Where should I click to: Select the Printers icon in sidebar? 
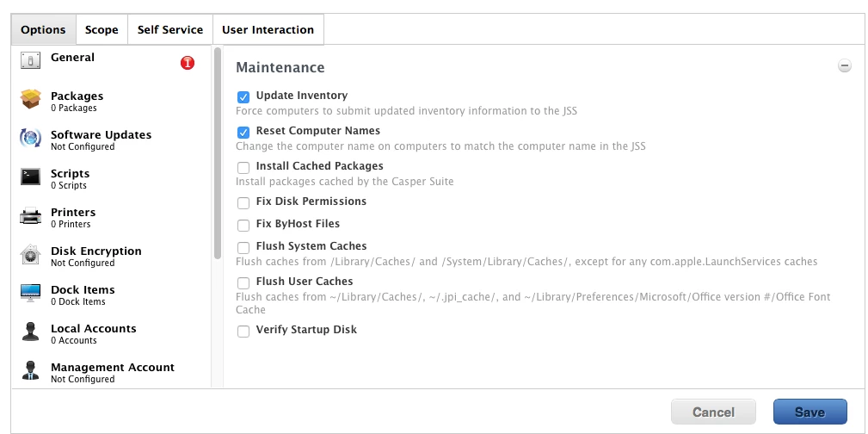[31, 216]
